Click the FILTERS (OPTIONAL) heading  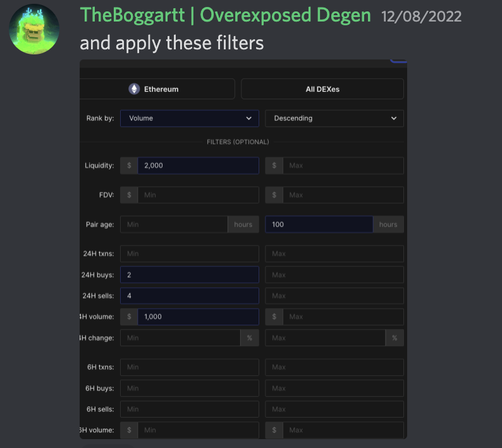238,142
